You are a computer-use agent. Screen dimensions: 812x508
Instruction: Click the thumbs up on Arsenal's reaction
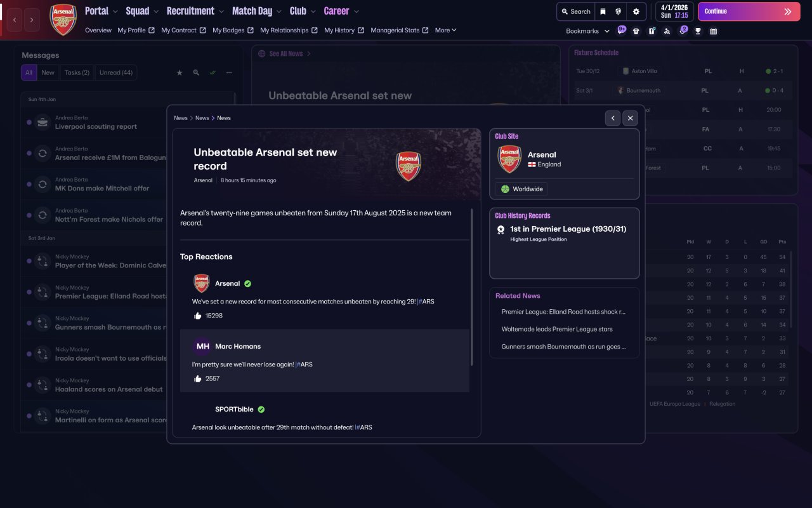pos(198,316)
